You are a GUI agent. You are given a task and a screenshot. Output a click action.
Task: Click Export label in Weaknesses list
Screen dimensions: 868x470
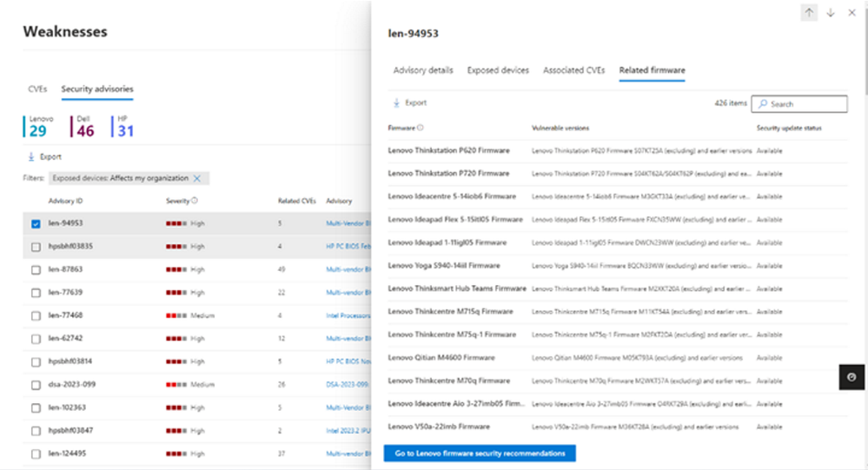tap(50, 157)
